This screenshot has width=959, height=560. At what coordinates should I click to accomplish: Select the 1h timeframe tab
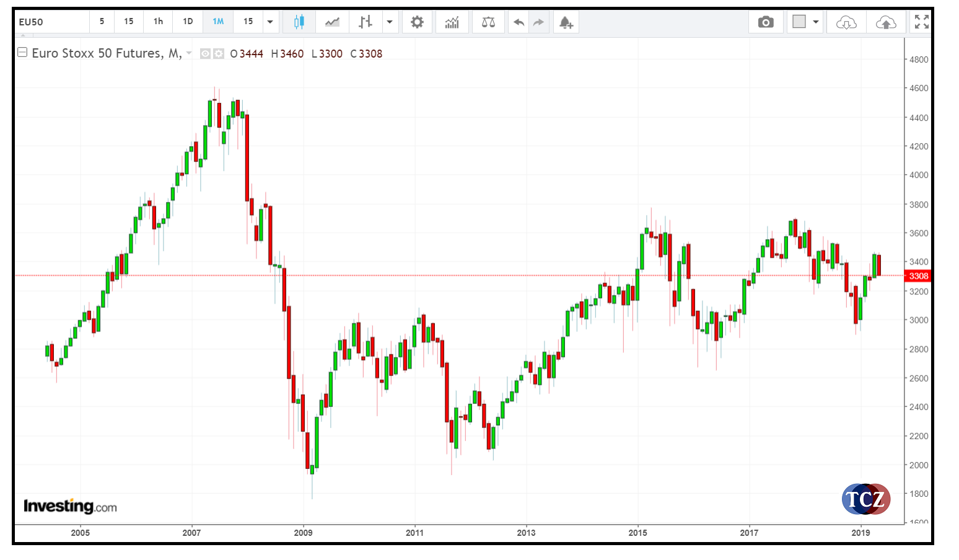coord(158,22)
